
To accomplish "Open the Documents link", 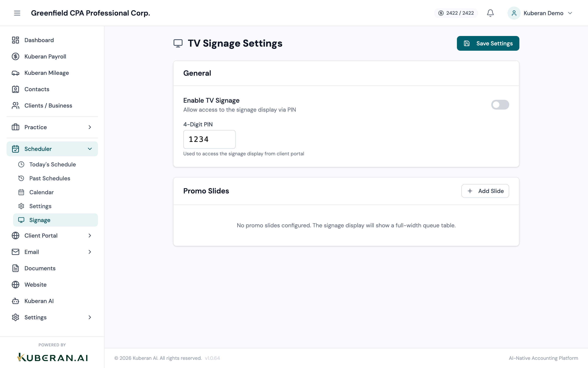I will point(52,268).
